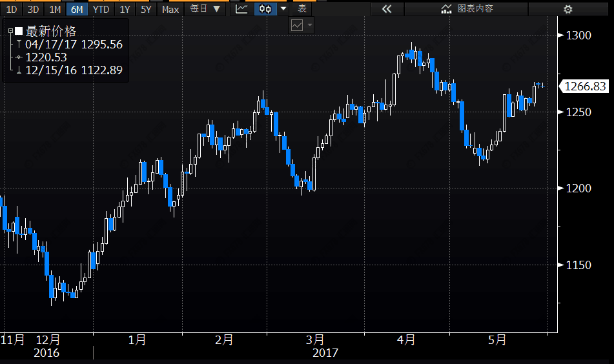Switch to YTD range

point(101,9)
